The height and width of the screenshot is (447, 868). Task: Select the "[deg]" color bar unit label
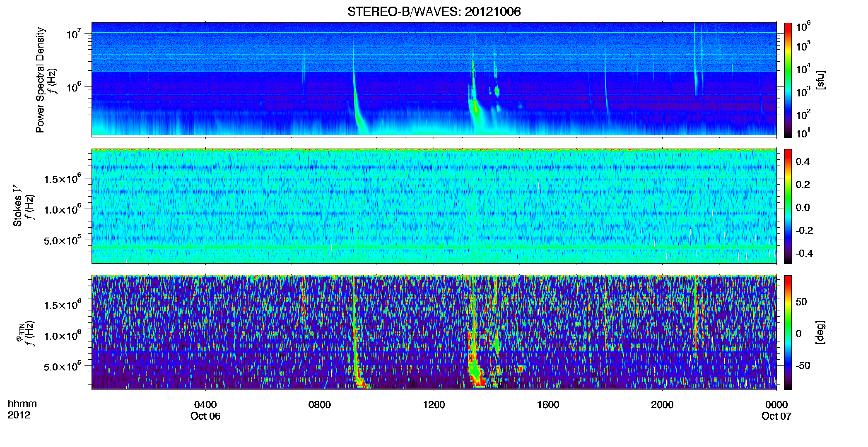click(820, 332)
